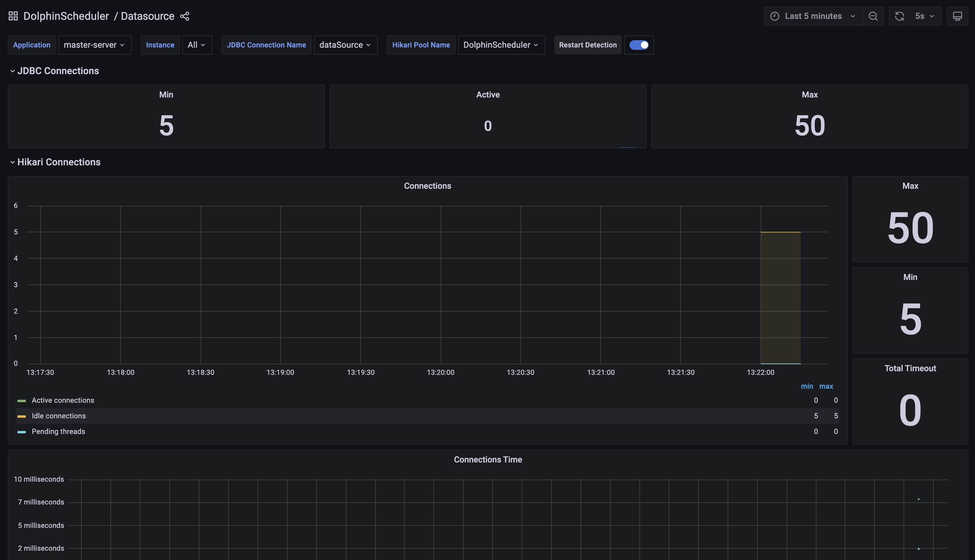
Task: Share the dashboard via share icon
Action: pyautogui.click(x=185, y=16)
